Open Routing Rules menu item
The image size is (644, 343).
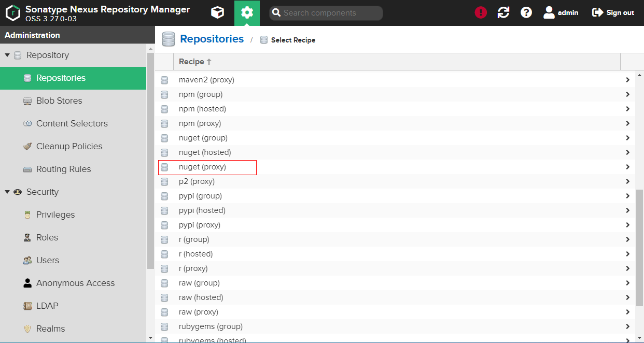(x=73, y=169)
